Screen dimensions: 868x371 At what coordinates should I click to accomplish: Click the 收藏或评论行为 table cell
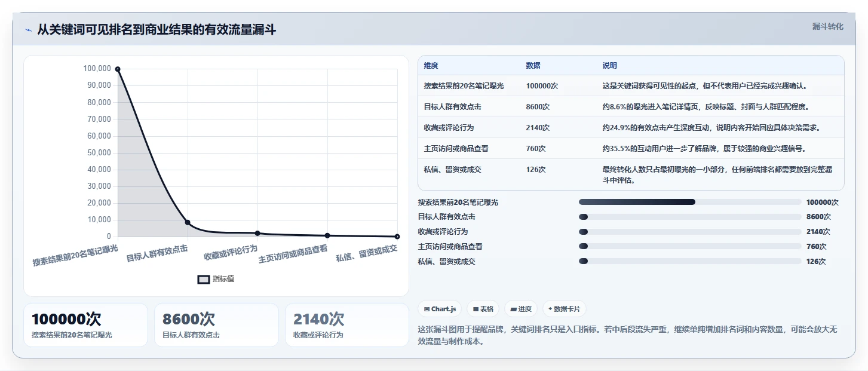(449, 128)
